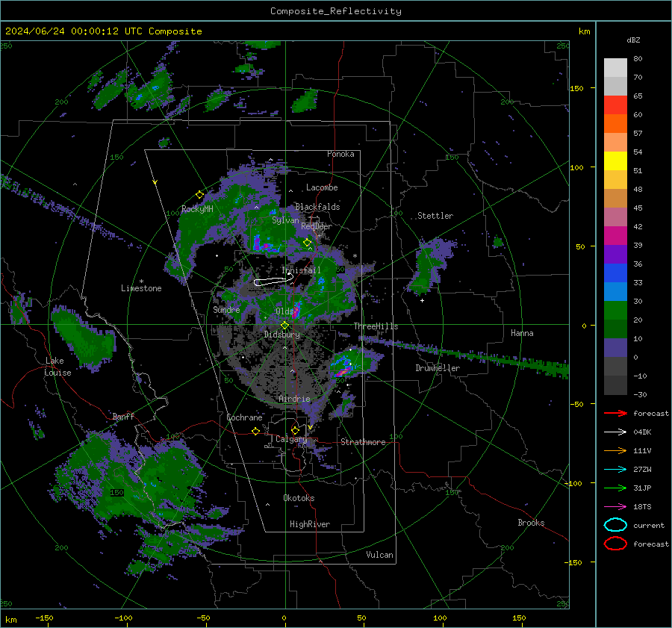Viewport: 672px width, 628px height.
Task: Click the Cochrane label
Action: tap(244, 417)
